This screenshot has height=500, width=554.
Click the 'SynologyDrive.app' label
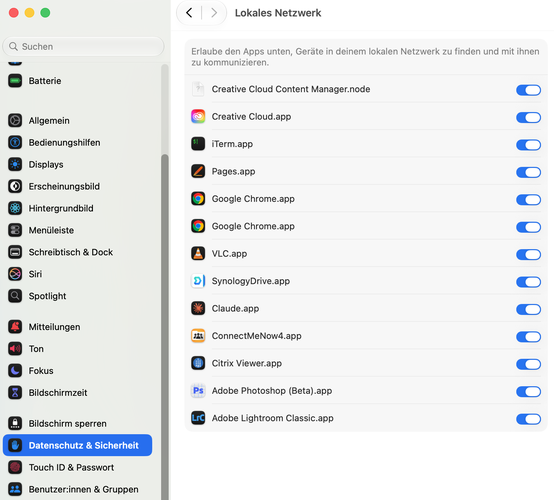click(251, 281)
